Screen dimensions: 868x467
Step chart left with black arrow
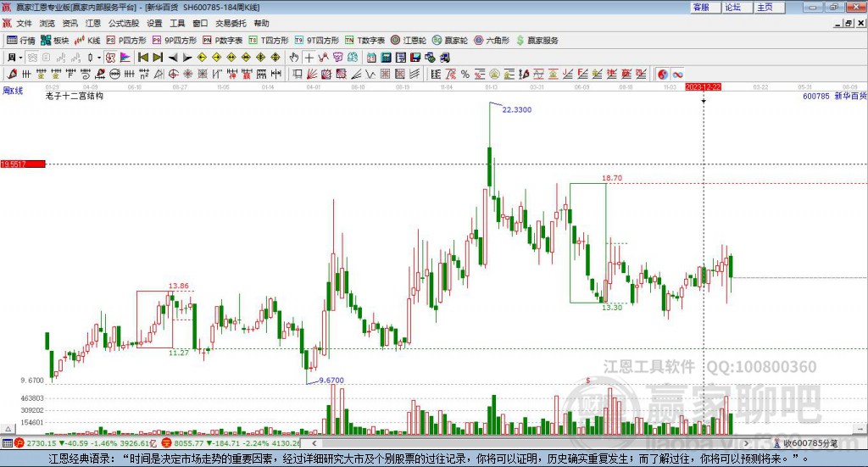tap(173, 58)
